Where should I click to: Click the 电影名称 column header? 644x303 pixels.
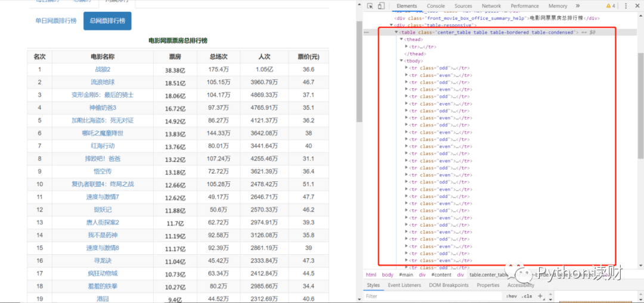pyautogui.click(x=103, y=57)
